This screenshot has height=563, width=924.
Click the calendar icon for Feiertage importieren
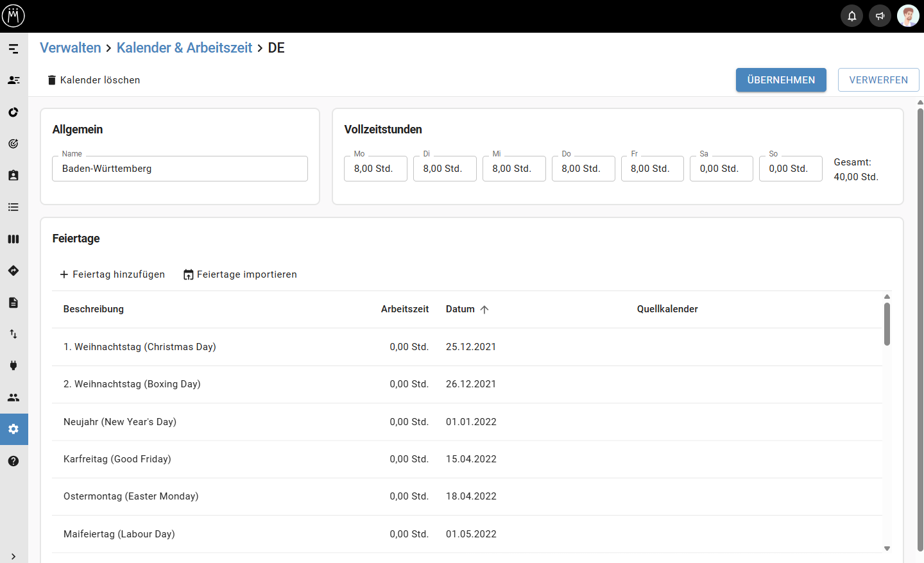tap(189, 274)
